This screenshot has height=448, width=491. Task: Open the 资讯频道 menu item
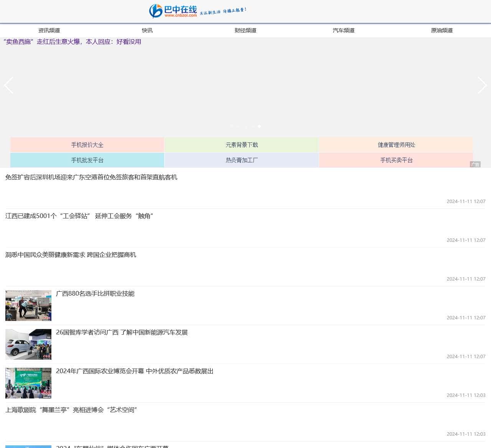pyautogui.click(x=49, y=30)
